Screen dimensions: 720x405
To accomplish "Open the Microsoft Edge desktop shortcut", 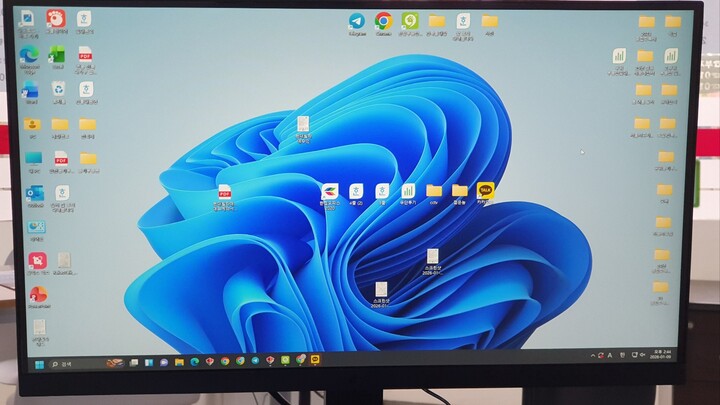I will (x=29, y=56).
